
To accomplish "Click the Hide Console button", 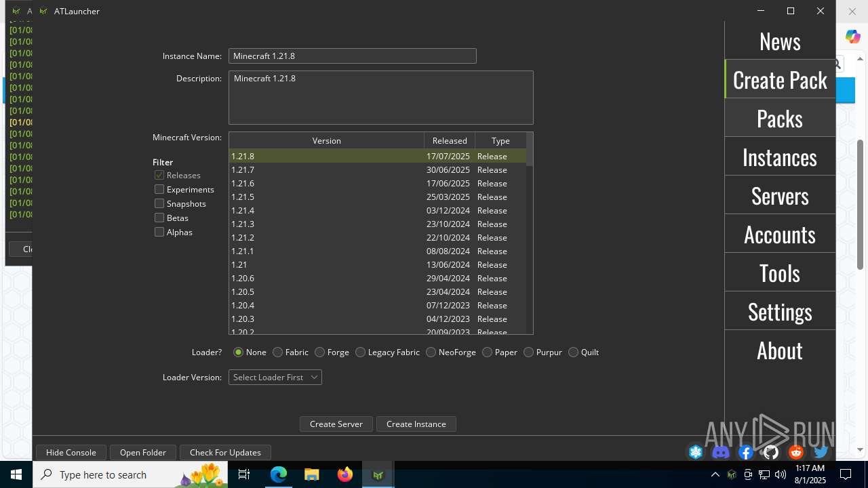I will (71, 452).
